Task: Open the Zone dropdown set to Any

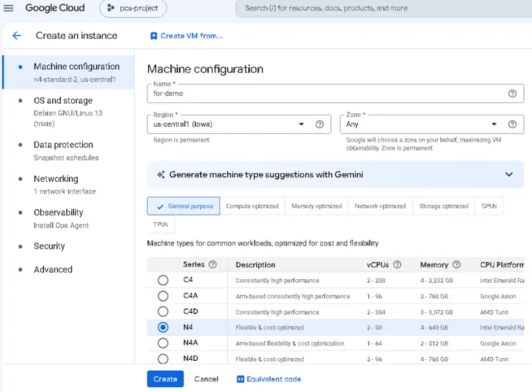Action: (432, 124)
